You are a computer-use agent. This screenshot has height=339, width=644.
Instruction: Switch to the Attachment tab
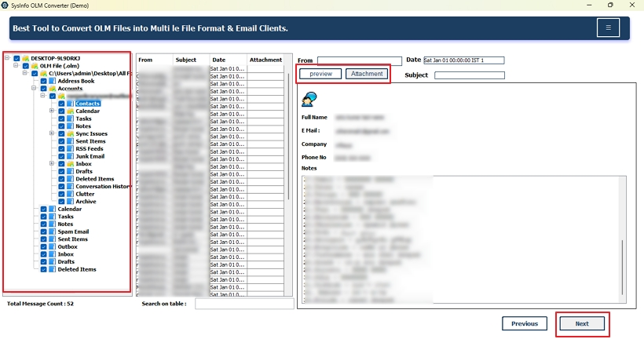367,74
